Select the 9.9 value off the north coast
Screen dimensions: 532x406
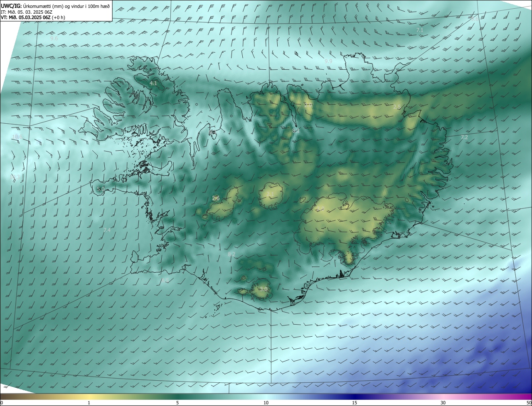tap(328, 61)
